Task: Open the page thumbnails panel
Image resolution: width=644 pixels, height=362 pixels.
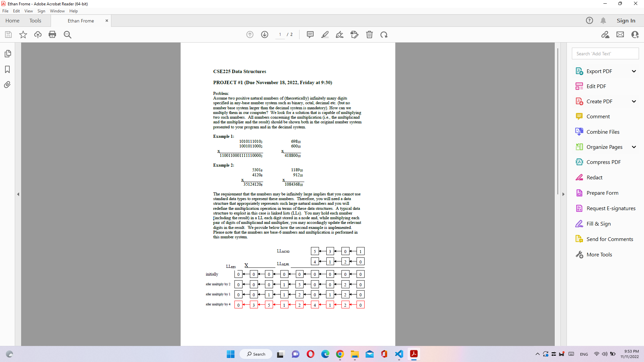Action: (x=8, y=54)
